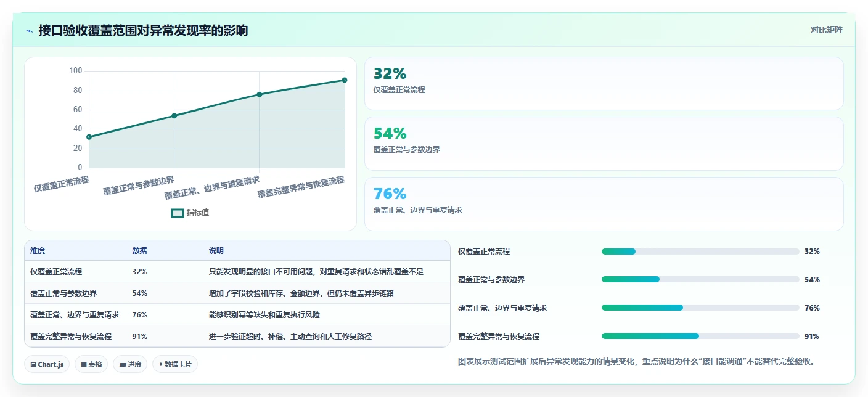Screen dimensions: 868x397
Task: Click the footer note starting with 图表展示测试范围
Action: [x=637, y=361]
